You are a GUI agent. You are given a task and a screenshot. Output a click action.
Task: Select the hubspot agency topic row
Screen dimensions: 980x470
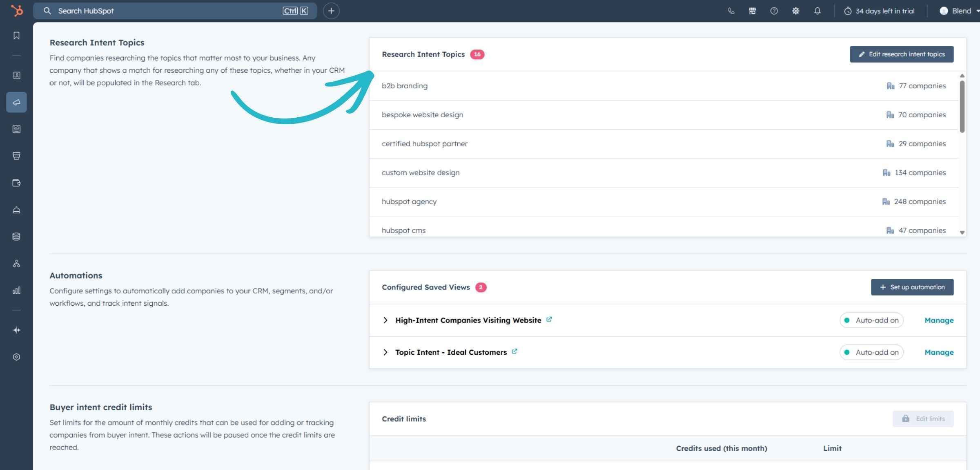pyautogui.click(x=409, y=201)
